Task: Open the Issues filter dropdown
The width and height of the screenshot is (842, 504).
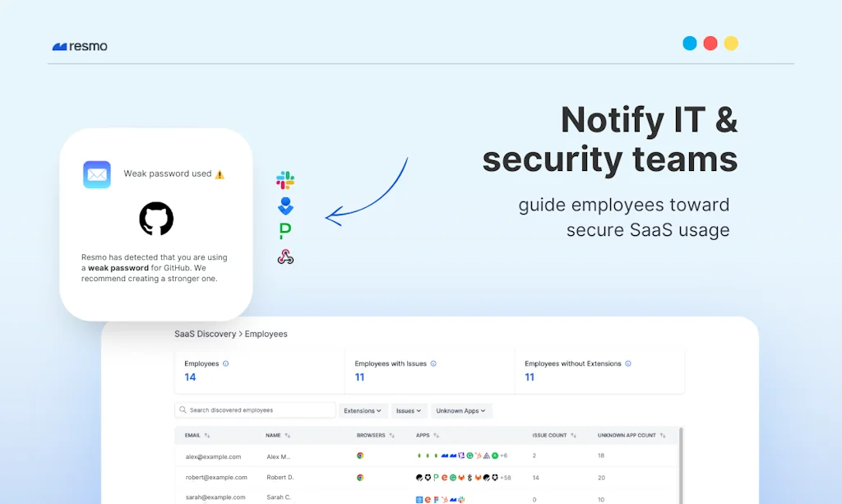Action: pyautogui.click(x=409, y=410)
